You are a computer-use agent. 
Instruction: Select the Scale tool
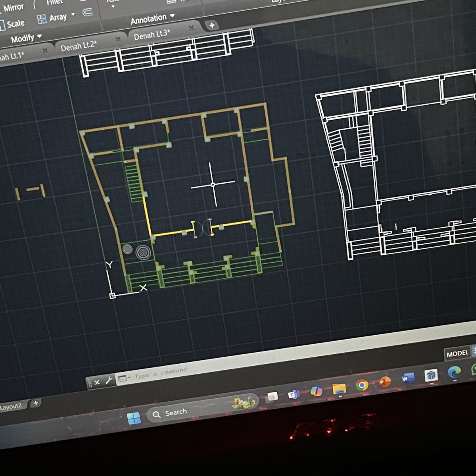[x=12, y=24]
